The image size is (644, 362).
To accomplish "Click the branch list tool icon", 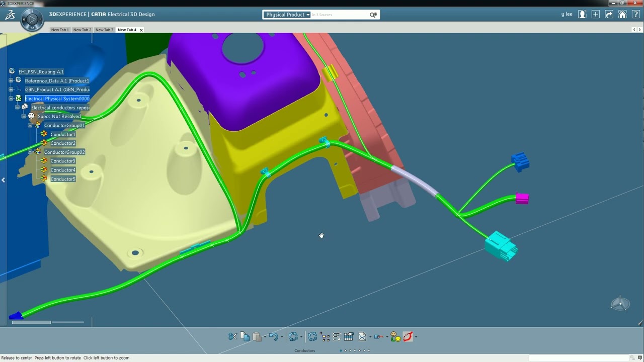I will click(337, 336).
